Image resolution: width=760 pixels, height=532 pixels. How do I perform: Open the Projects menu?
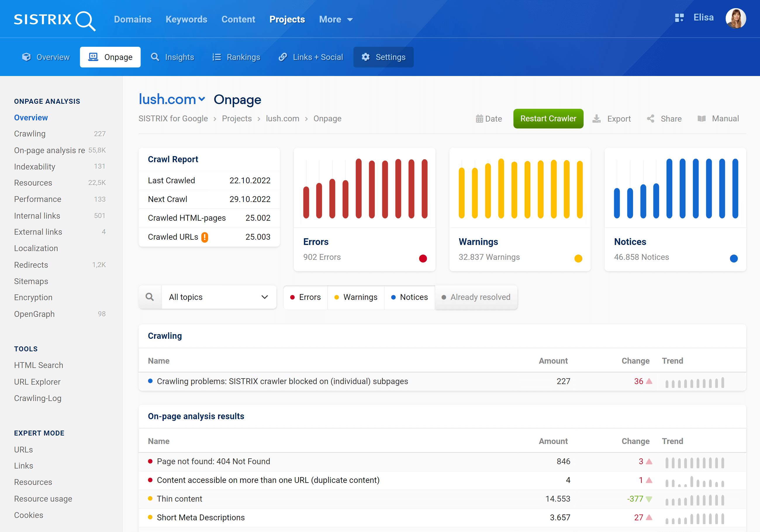pyautogui.click(x=287, y=20)
